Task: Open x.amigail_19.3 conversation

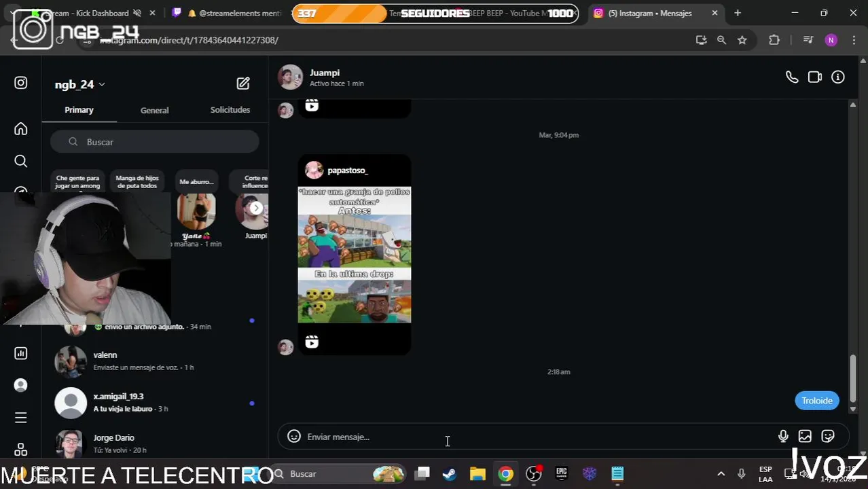Action: pyautogui.click(x=155, y=402)
